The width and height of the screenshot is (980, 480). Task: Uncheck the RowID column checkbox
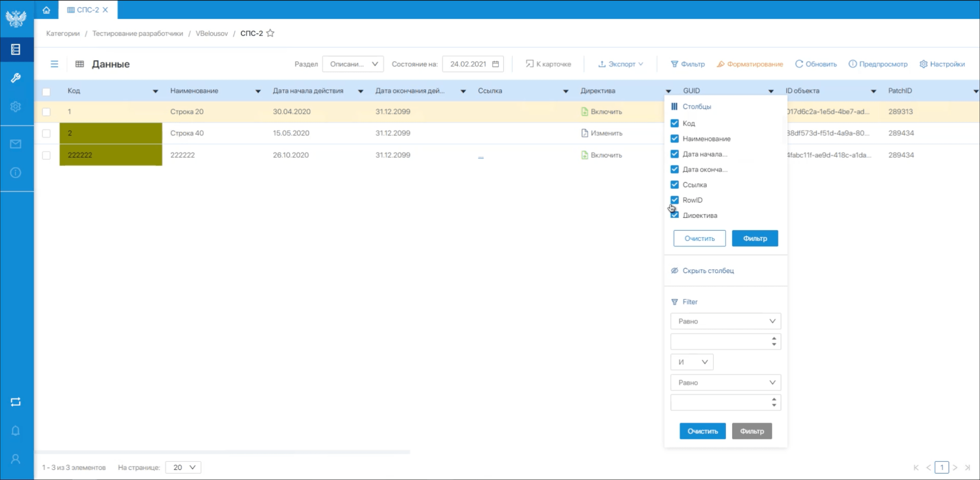(x=675, y=200)
